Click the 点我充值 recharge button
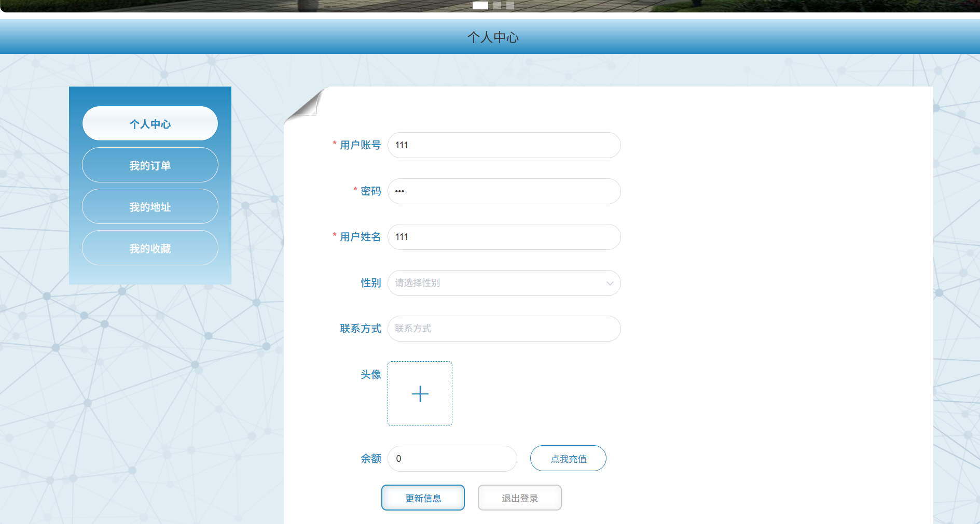The height and width of the screenshot is (524, 980). 568,458
